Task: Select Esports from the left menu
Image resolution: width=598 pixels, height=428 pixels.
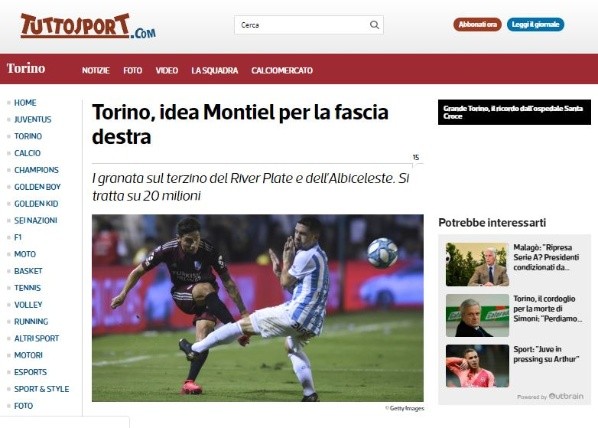Action: [31, 372]
